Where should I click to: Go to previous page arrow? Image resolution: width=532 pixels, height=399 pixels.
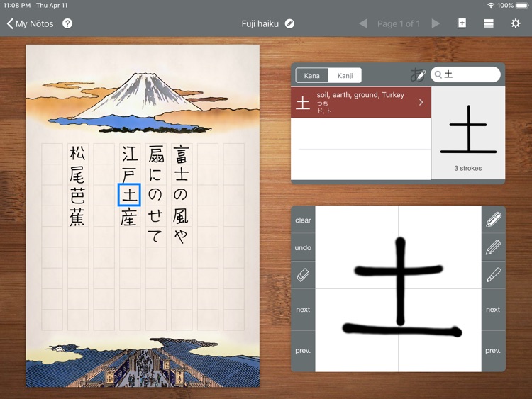coord(363,23)
